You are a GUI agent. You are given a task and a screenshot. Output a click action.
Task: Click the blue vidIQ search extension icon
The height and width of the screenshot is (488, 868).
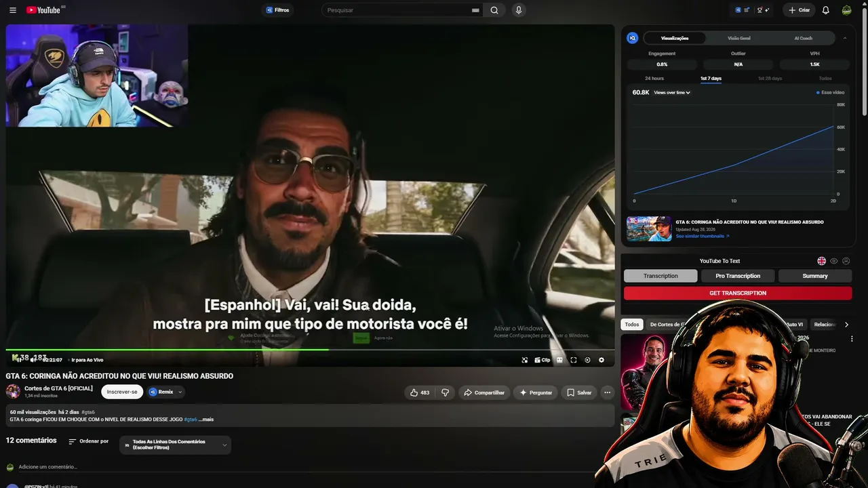tap(738, 10)
